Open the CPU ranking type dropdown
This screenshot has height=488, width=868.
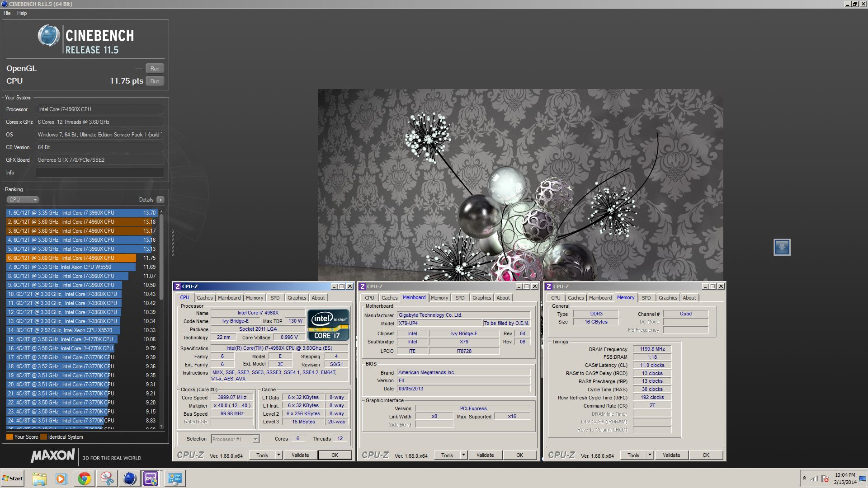(23, 200)
